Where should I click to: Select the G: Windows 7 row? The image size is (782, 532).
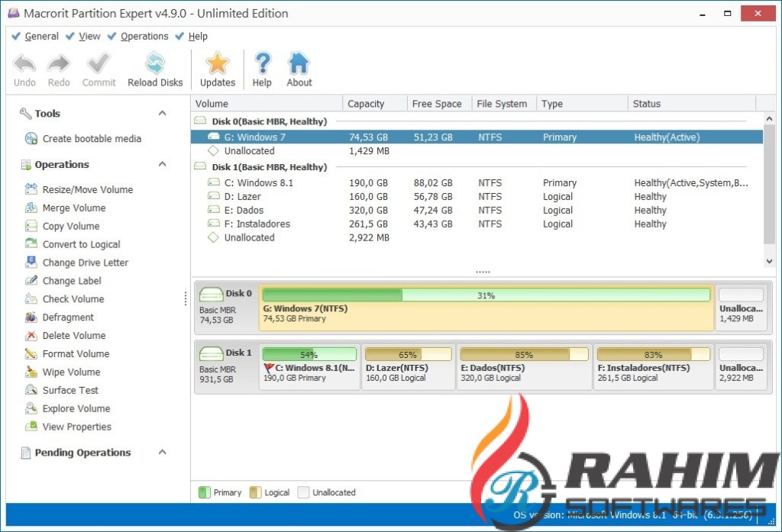477,137
